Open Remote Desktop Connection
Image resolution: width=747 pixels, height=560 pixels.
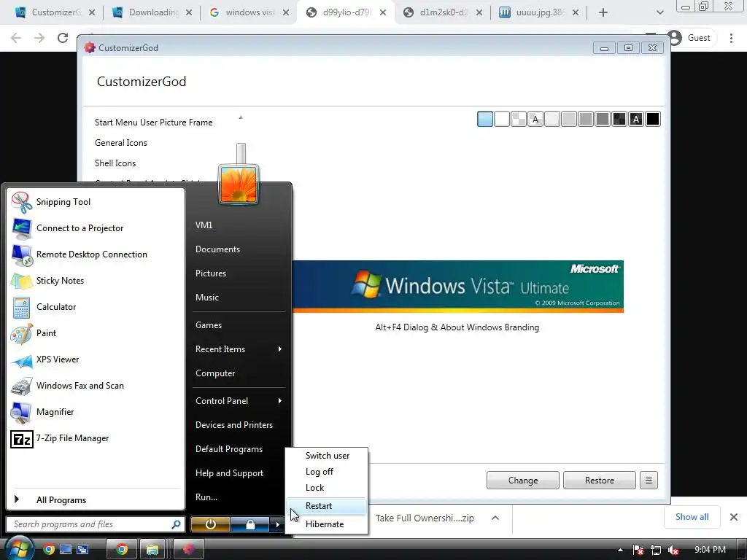pos(96,254)
